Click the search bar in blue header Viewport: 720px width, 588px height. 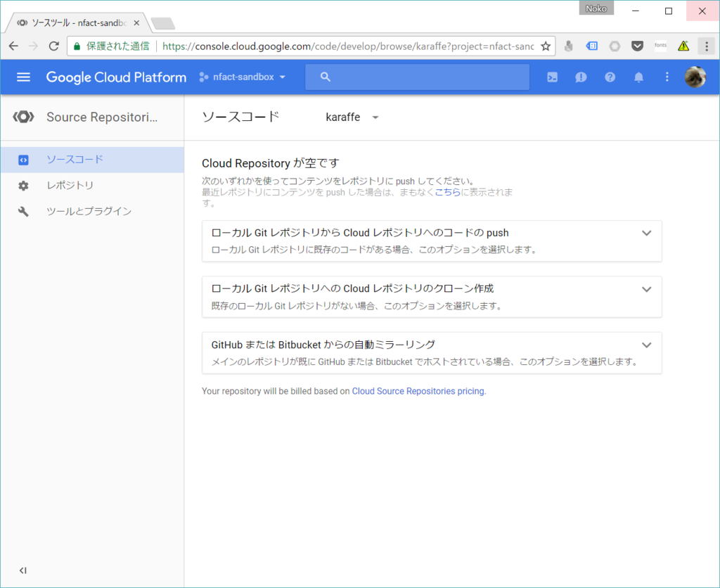click(x=417, y=77)
